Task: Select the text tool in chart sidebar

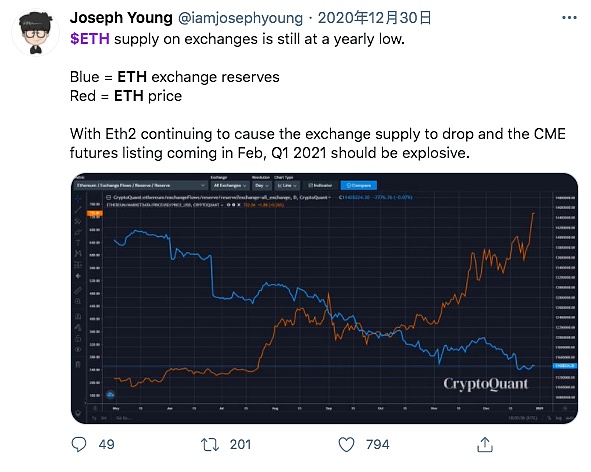Action: (x=78, y=242)
